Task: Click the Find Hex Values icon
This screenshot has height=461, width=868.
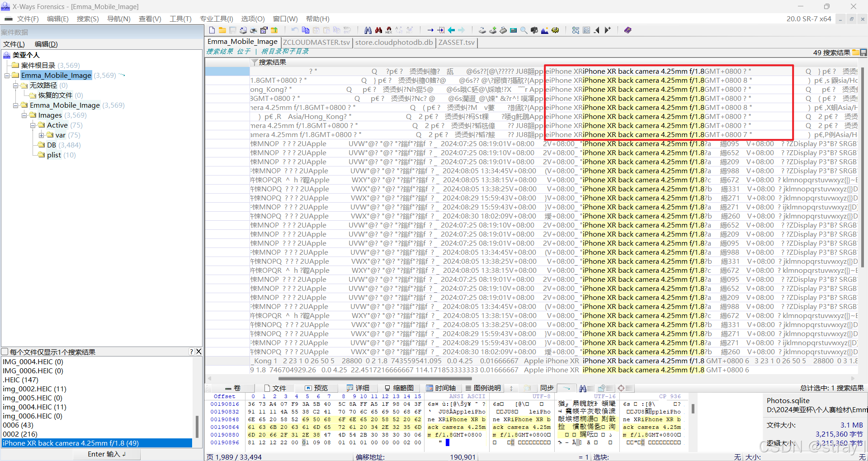Action: coord(389,30)
